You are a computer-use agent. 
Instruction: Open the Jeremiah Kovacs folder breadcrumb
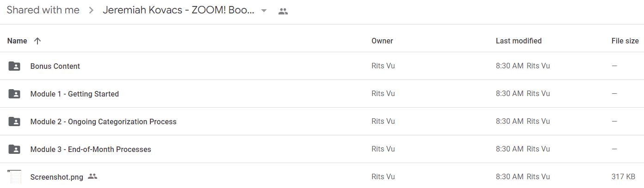(x=179, y=10)
